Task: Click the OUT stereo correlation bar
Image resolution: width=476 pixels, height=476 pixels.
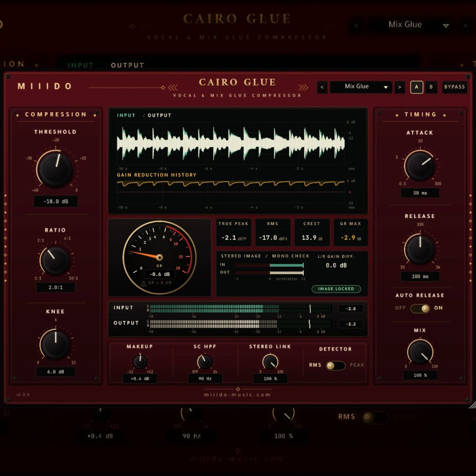Action: 270,273
